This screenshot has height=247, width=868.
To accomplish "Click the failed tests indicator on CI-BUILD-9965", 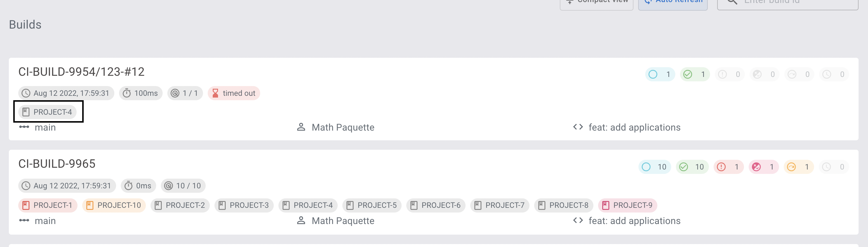I will pyautogui.click(x=728, y=167).
